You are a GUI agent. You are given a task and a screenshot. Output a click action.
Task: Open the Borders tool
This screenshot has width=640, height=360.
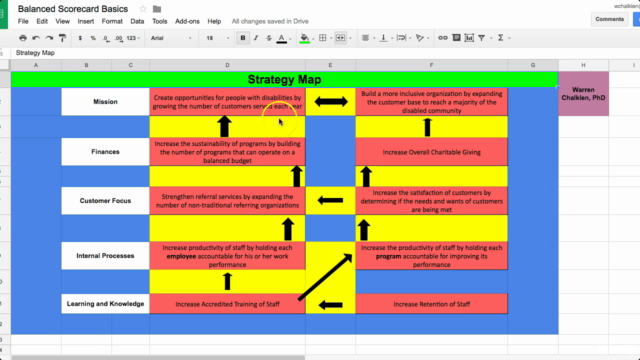tap(322, 38)
